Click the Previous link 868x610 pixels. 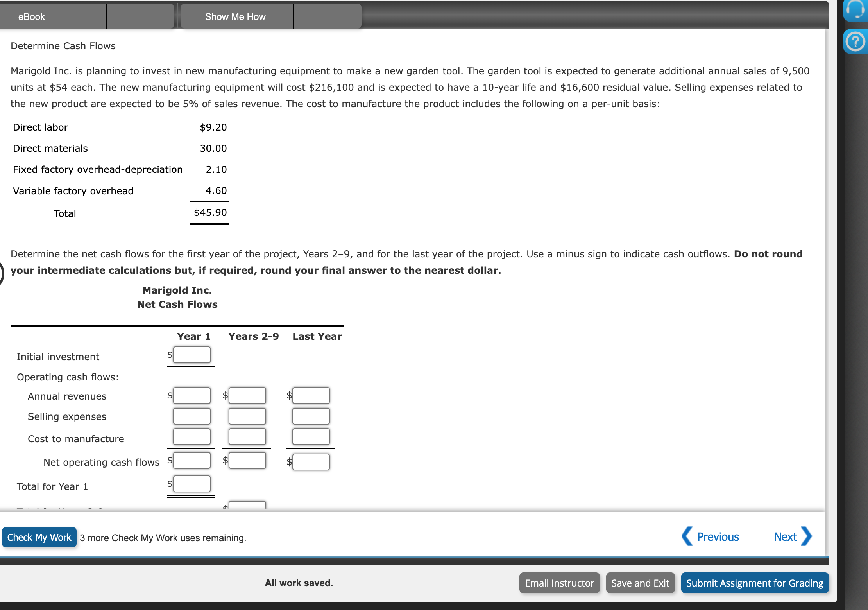[718, 537]
